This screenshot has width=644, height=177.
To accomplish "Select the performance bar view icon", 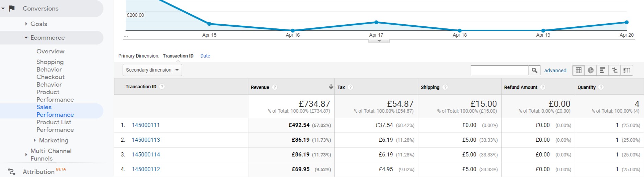I will tap(602, 70).
